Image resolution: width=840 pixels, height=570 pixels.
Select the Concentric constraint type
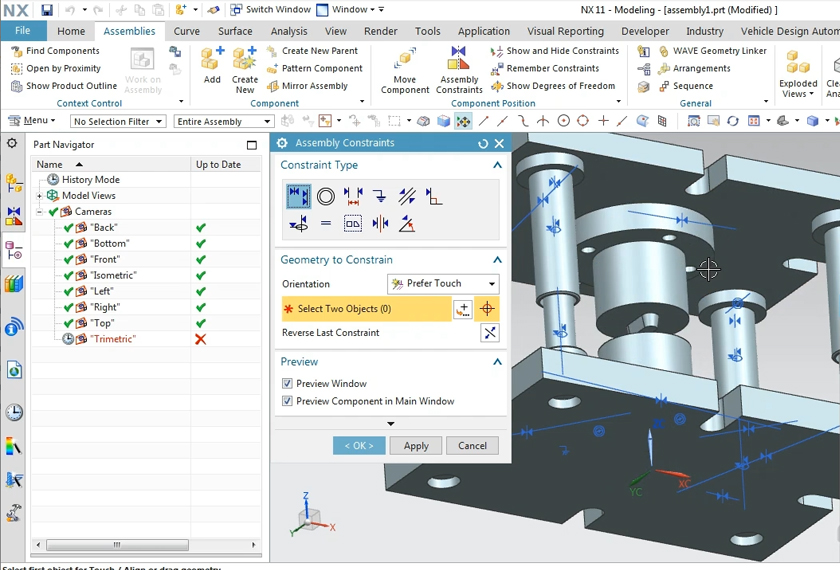(326, 196)
